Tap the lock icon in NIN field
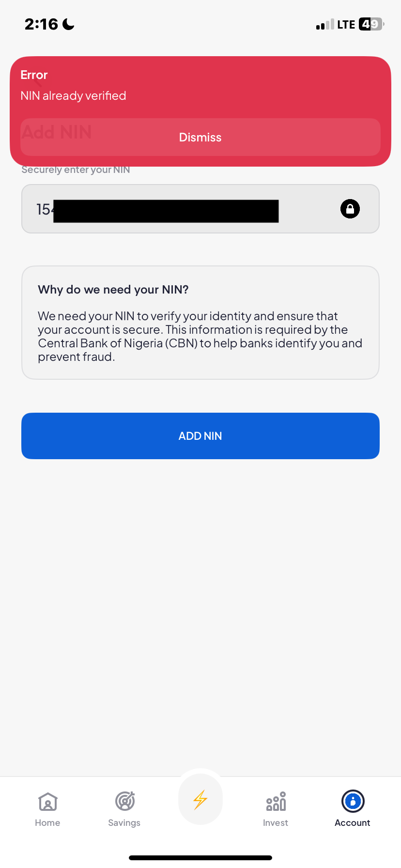Viewport: 401px width, 868px height. pos(350,209)
